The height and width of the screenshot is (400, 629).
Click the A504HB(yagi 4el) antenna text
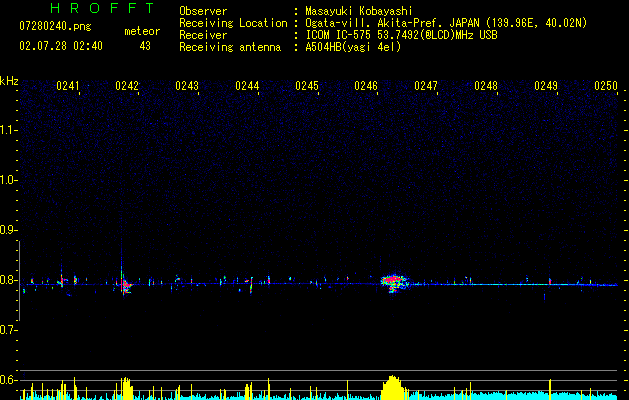click(353, 47)
